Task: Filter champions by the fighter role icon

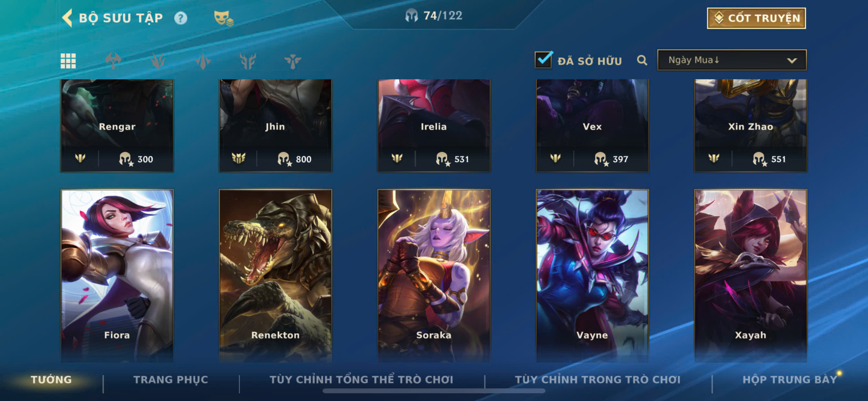Action: click(113, 61)
